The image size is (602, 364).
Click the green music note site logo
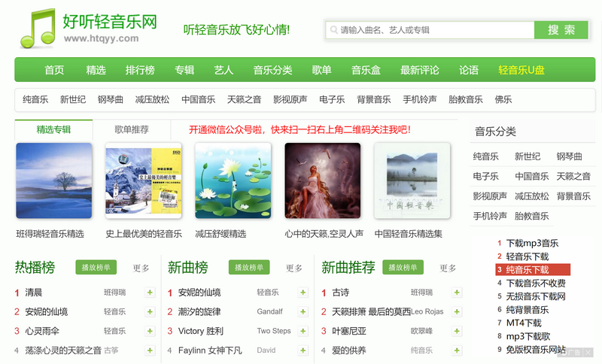click(38, 28)
